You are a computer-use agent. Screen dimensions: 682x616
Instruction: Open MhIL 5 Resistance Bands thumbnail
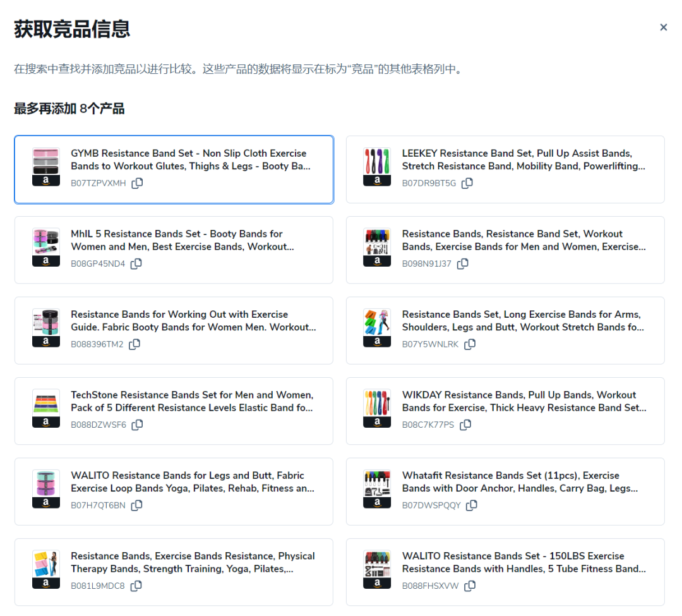pos(46,247)
